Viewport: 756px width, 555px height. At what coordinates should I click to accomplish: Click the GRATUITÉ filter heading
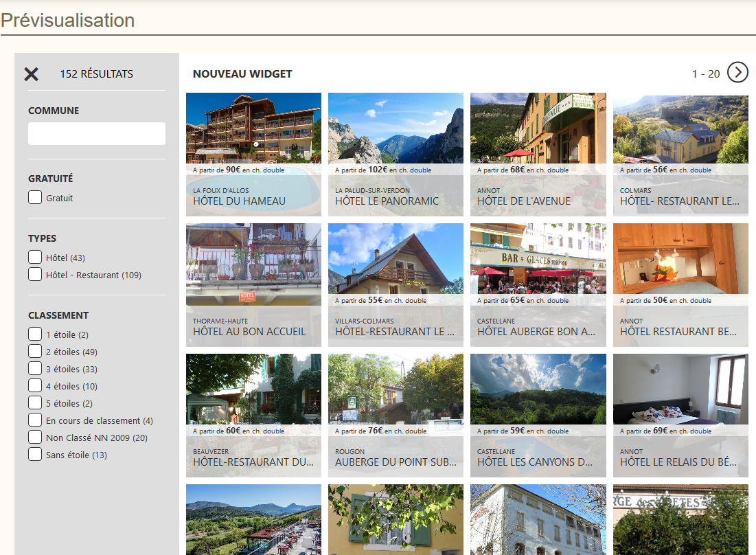click(51, 179)
